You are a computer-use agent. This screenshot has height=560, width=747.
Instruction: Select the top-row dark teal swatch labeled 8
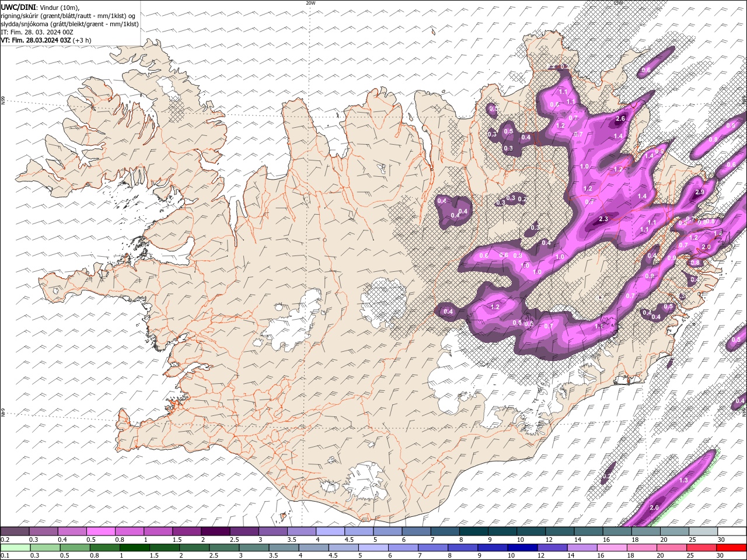[x=473, y=531]
